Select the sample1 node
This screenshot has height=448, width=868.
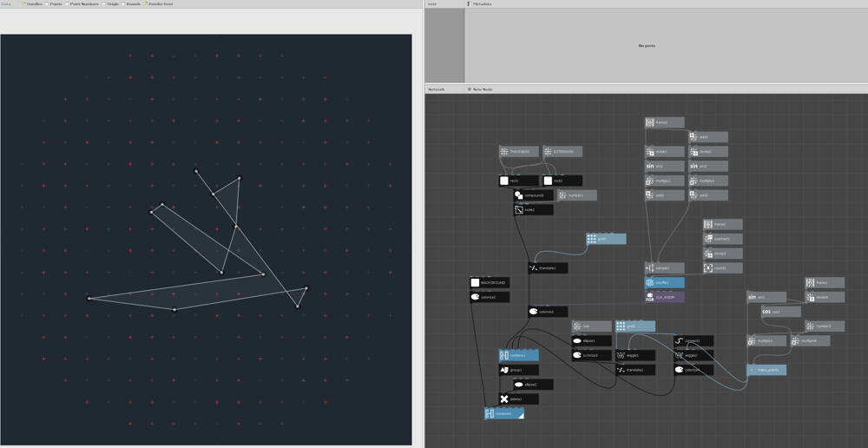664,268
